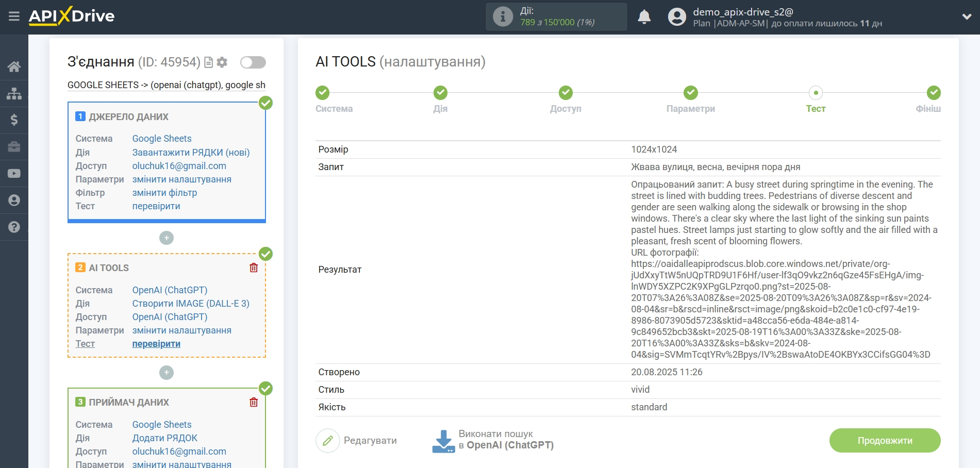The height and width of the screenshot is (468, 980).
Task: Open Google Sheets source system link
Action: click(162, 139)
